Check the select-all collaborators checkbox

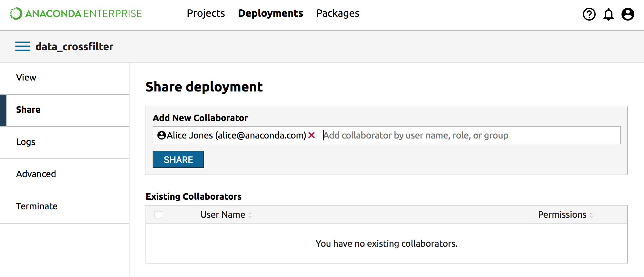[158, 215]
